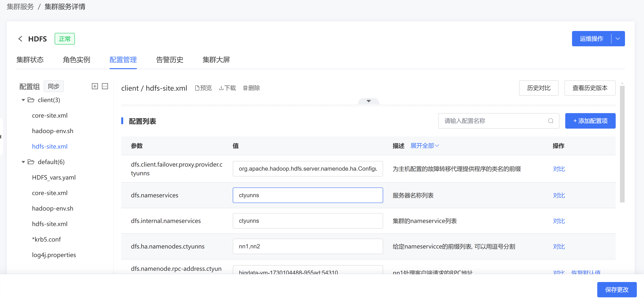Click 查看历史版本 button

[590, 88]
